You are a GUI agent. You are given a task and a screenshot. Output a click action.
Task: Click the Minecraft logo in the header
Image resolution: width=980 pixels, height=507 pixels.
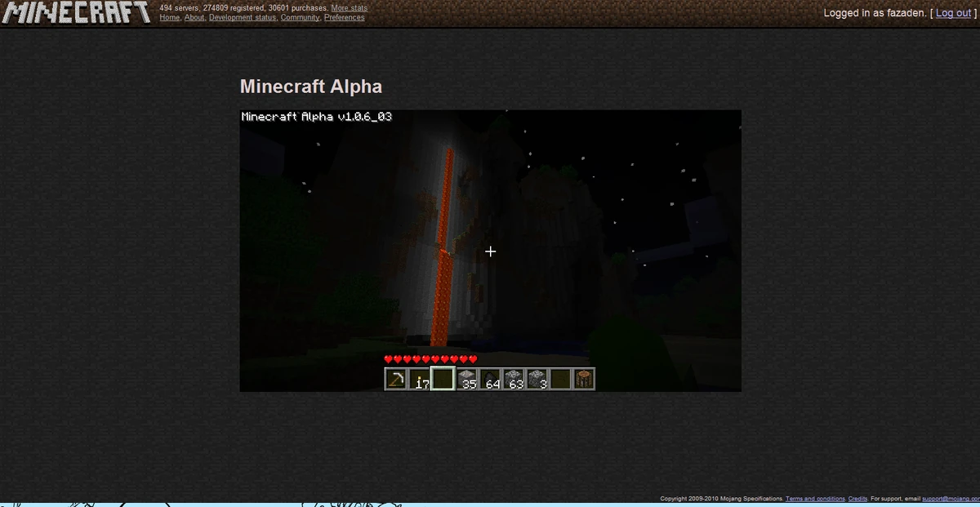coord(76,12)
